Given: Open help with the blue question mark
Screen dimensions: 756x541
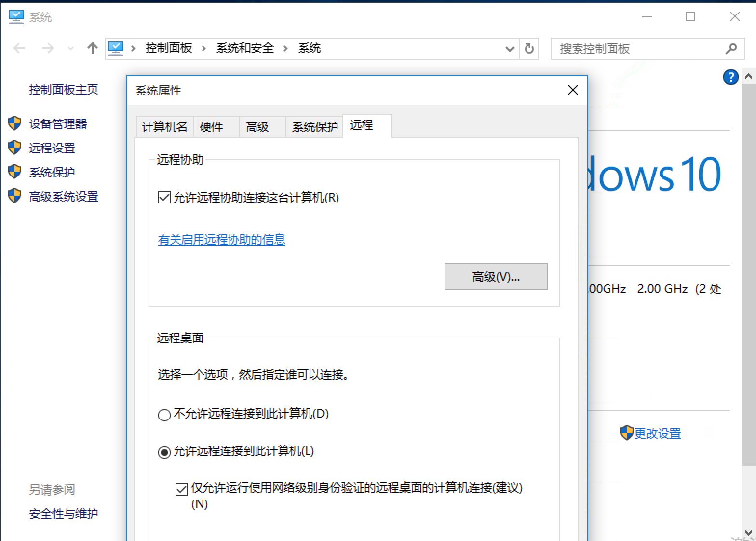Looking at the screenshot, I should coord(731,77).
